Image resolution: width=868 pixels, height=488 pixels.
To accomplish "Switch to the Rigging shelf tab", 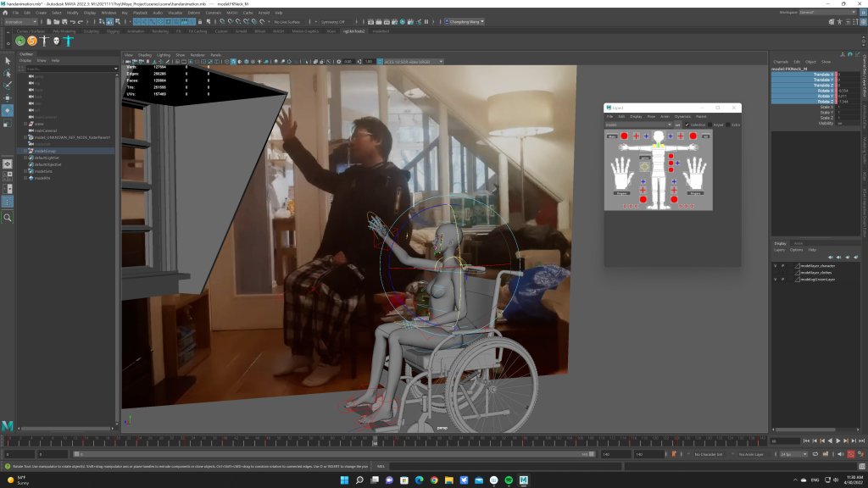I will (x=113, y=30).
